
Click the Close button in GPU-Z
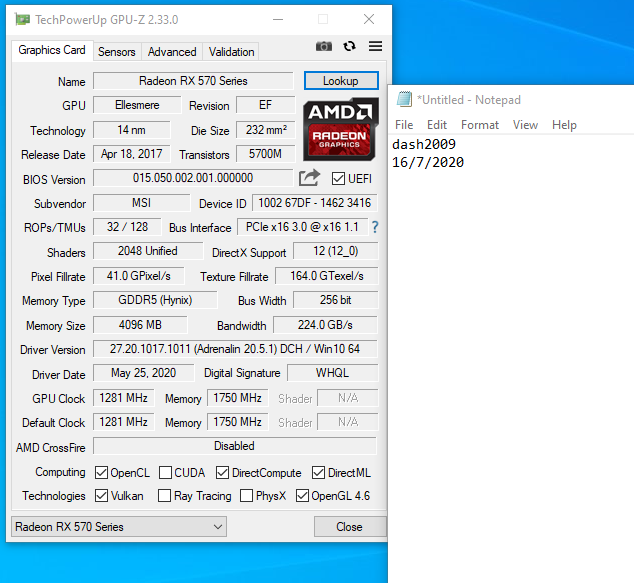(x=350, y=526)
